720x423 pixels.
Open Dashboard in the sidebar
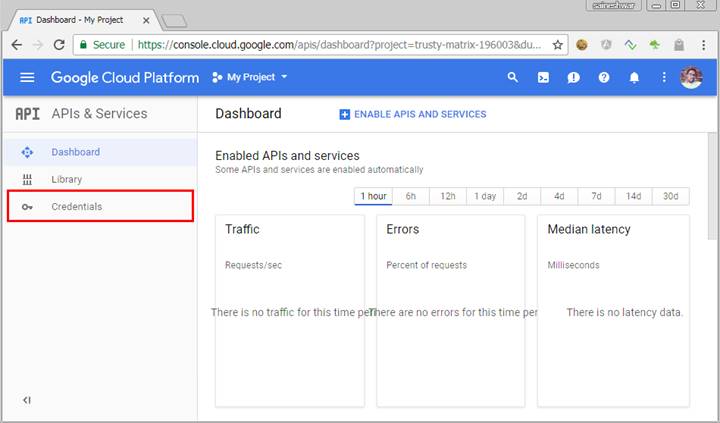[x=100, y=152]
